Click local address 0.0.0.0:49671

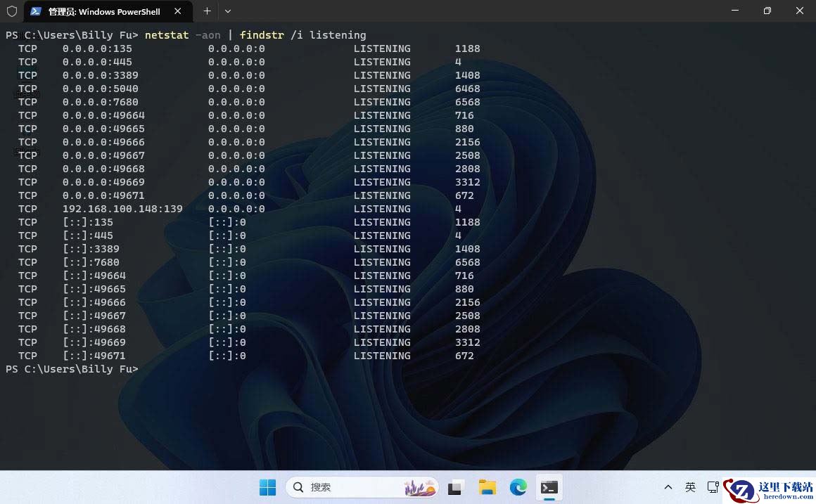coord(103,195)
